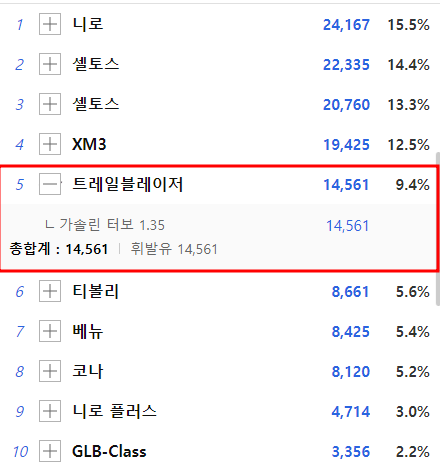Viewport: 440px width, 473px height.
Task: Click the 20,760 sales figure
Action: tap(346, 105)
